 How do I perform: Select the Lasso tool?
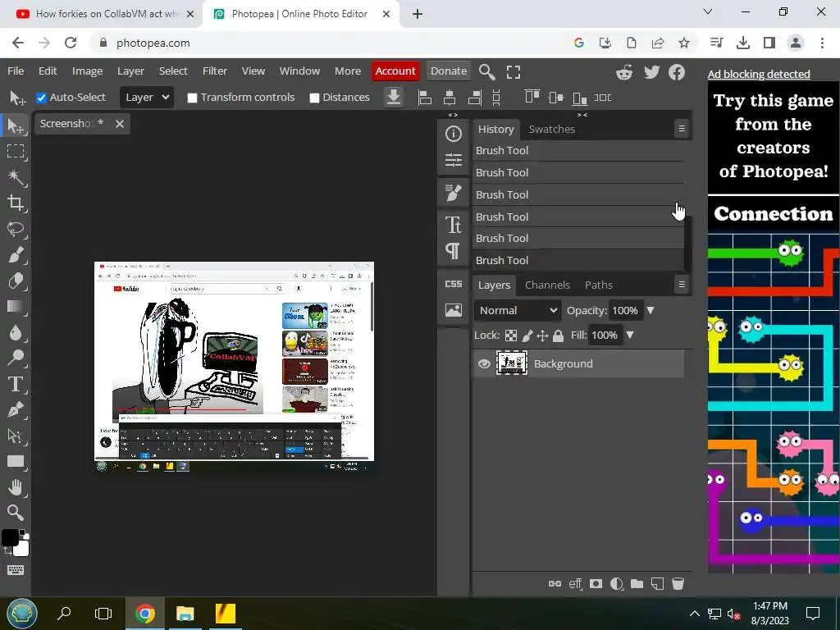click(16, 229)
